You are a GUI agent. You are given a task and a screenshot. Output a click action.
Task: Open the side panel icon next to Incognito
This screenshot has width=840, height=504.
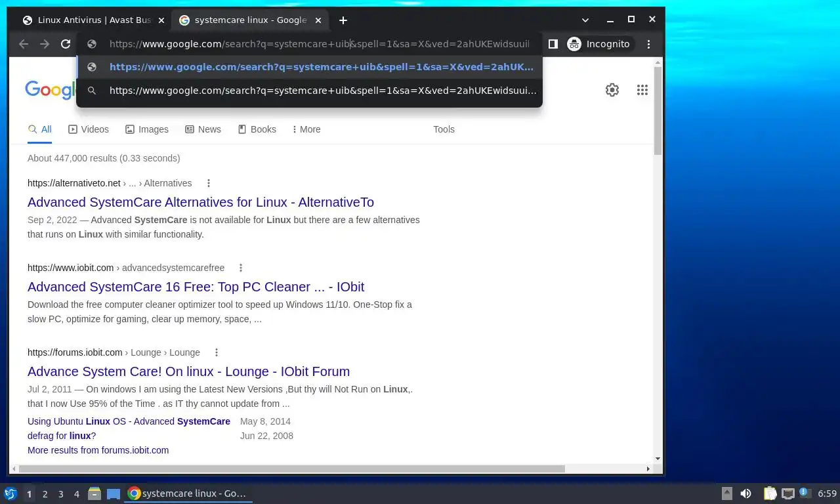coord(553,44)
